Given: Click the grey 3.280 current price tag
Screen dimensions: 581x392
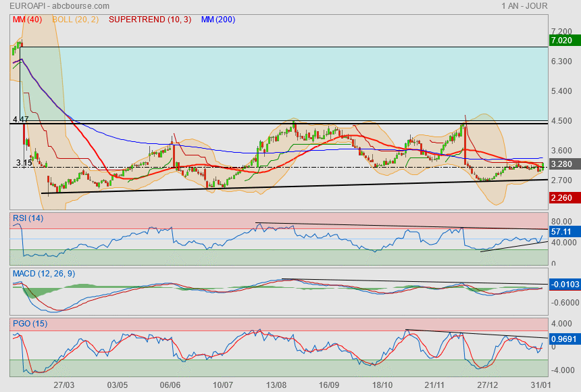Looking at the screenshot, I should (x=565, y=164).
